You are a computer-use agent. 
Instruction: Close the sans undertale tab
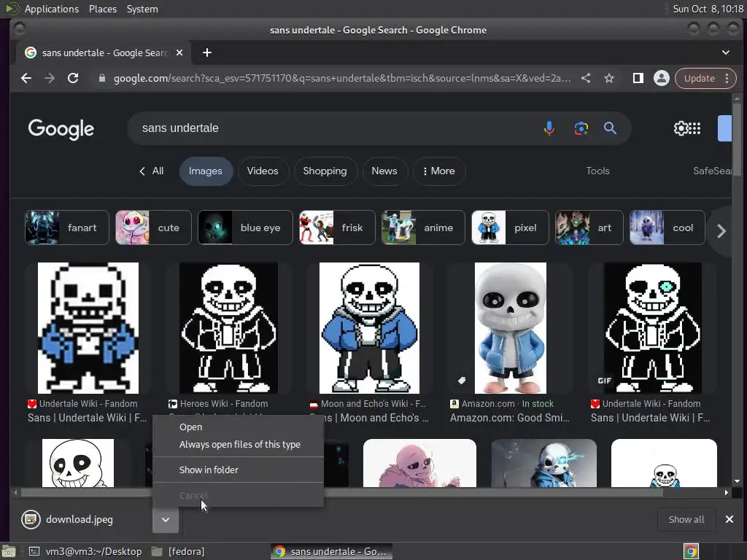(179, 52)
